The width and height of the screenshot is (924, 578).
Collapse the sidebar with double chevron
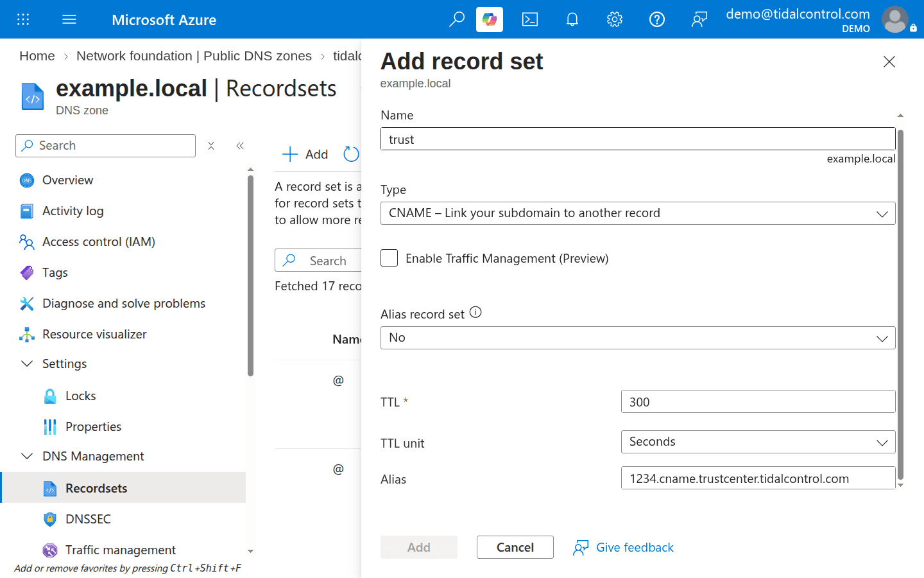click(x=240, y=146)
